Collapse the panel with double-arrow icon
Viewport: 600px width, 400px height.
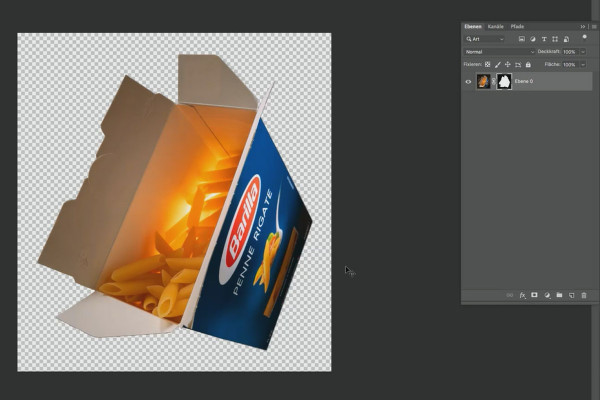click(x=582, y=26)
